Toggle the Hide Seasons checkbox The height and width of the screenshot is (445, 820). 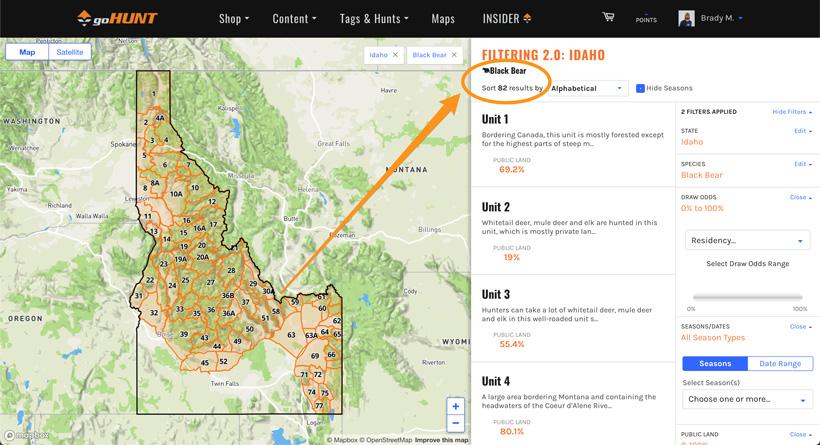coord(640,88)
